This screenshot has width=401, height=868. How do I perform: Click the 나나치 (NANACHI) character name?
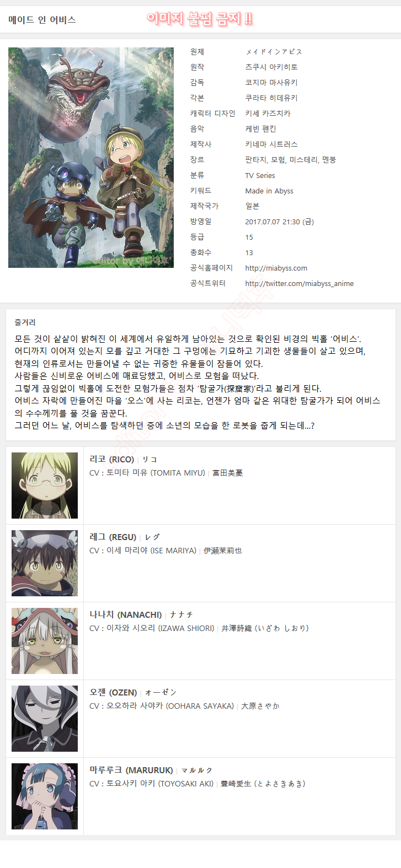[x=126, y=614]
